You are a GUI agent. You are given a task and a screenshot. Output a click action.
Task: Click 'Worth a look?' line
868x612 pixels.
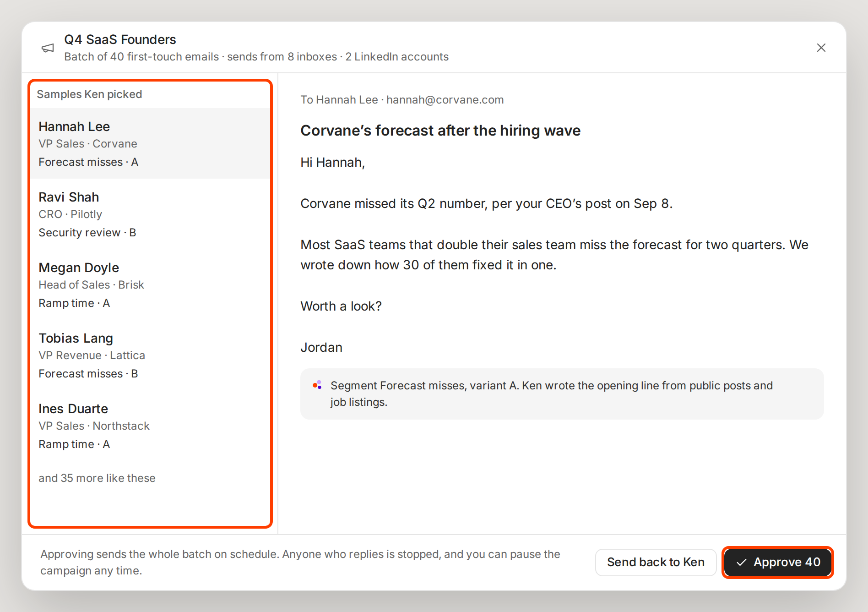click(341, 306)
